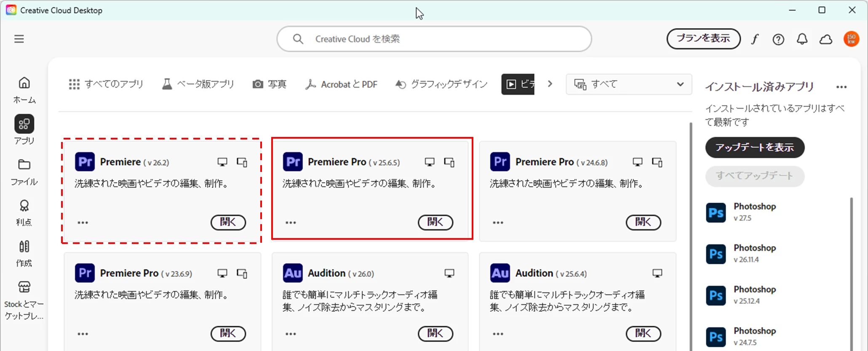Open more options on Audition v25.6.4 card
The height and width of the screenshot is (351, 868).
tap(498, 334)
